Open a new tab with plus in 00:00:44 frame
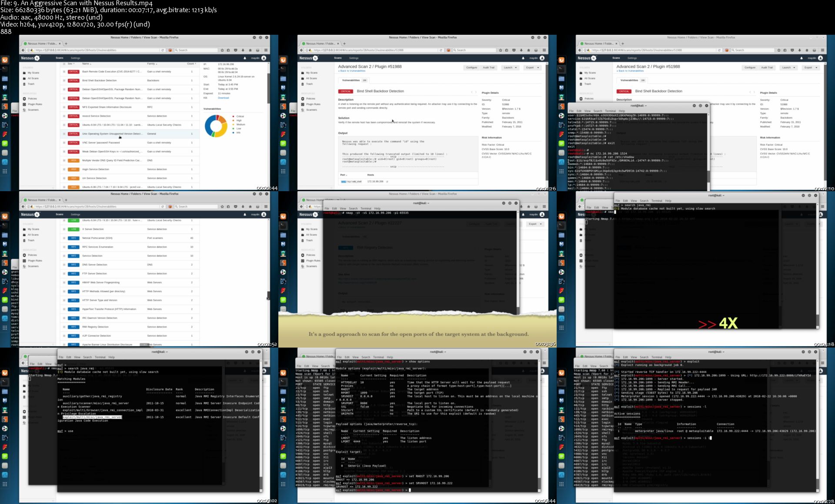This screenshot has width=835, height=504. click(x=66, y=43)
